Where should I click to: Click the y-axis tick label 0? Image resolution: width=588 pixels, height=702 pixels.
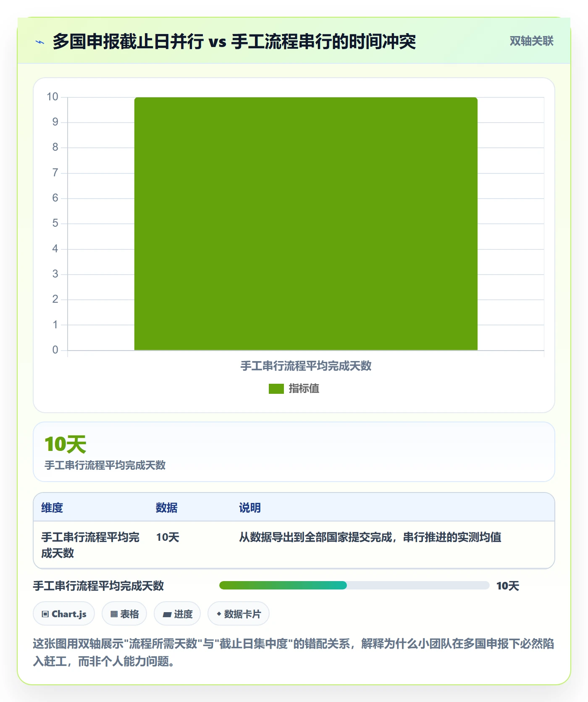(x=55, y=350)
